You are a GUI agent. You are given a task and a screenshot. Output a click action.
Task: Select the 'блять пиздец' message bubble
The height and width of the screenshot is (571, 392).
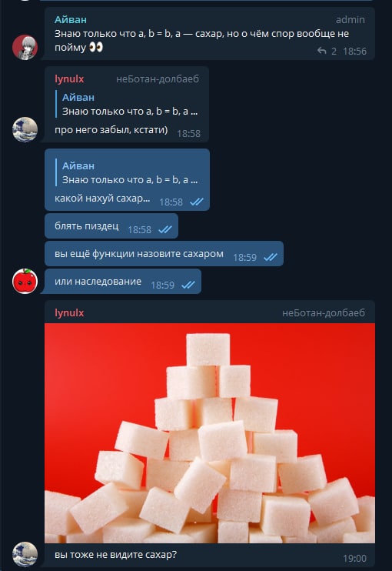(111, 226)
